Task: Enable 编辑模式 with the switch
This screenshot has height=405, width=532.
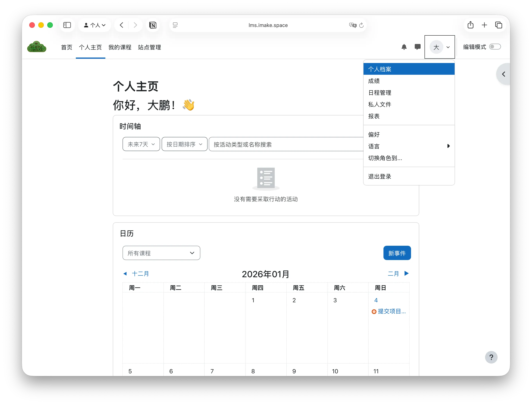Action: (495, 47)
